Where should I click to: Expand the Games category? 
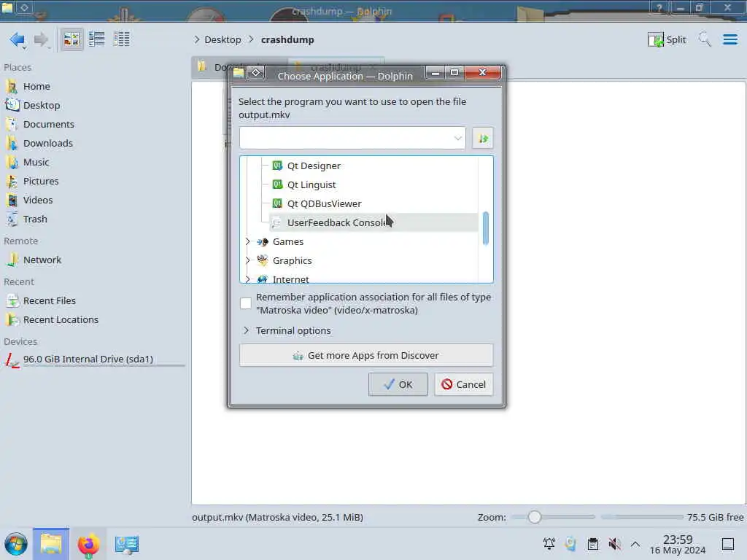click(x=248, y=242)
